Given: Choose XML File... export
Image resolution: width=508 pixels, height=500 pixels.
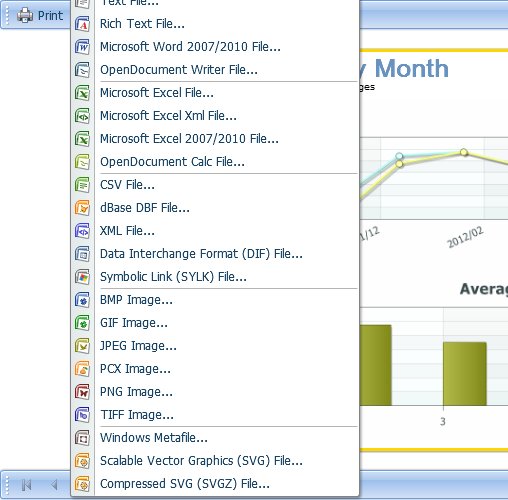Looking at the screenshot, I should (215, 231).
